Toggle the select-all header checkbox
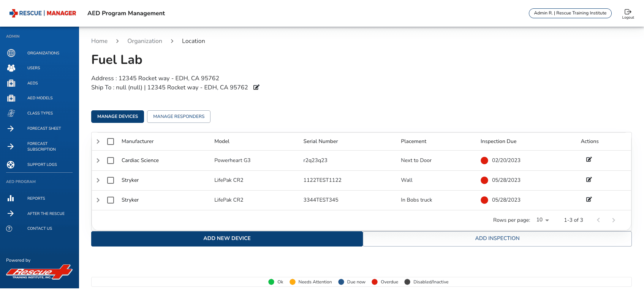The height and width of the screenshot is (299, 644). [x=111, y=142]
